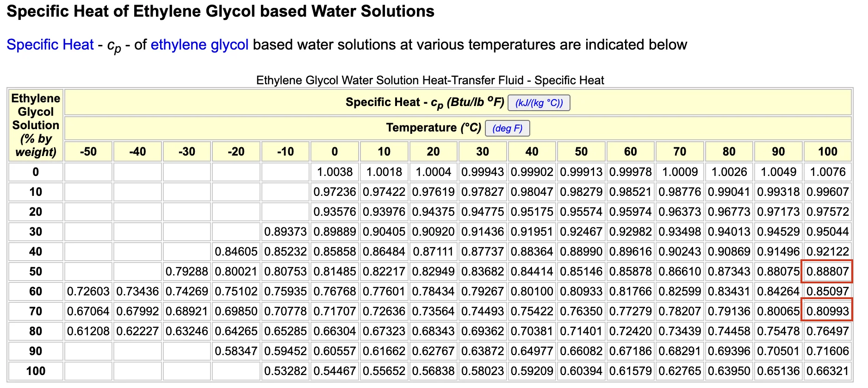Click the highlighted 0.80993 cell
868x388 pixels.
coord(827,312)
